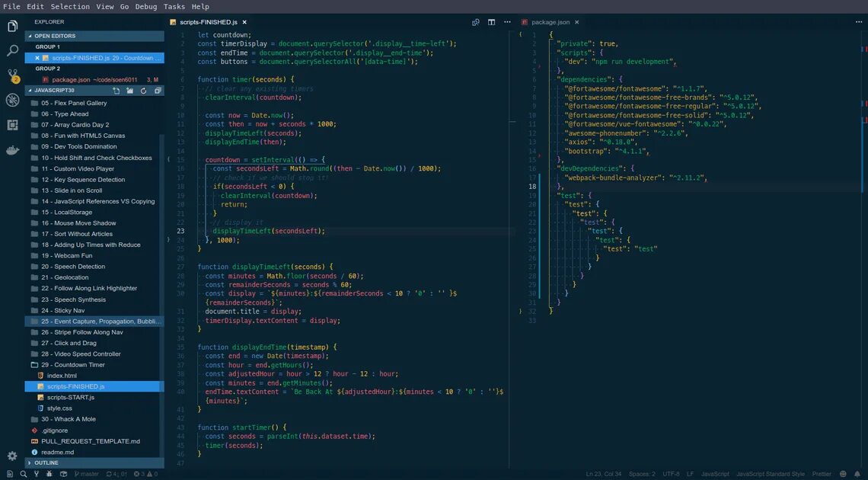Refresh the JAVASCRIPT30 explorer tree

coord(143,90)
